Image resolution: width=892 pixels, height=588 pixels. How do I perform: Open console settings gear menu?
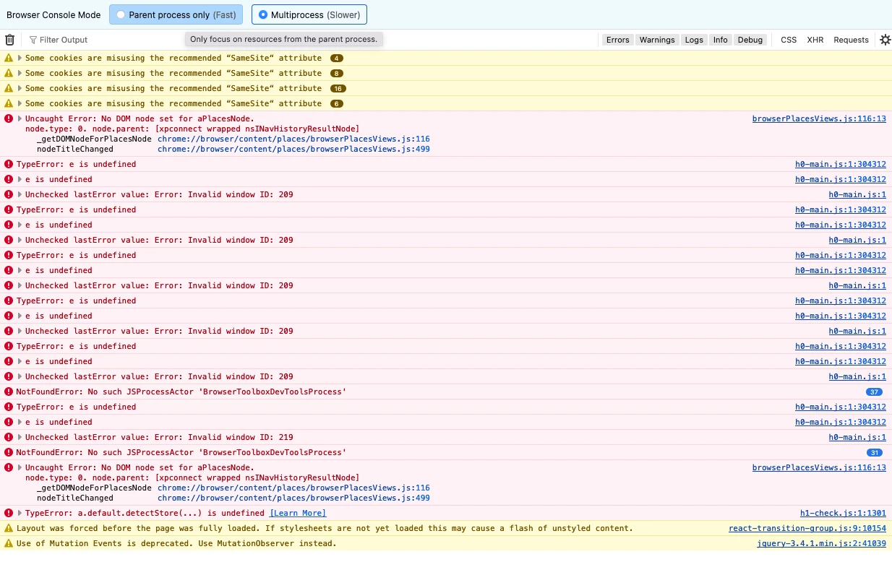point(885,40)
